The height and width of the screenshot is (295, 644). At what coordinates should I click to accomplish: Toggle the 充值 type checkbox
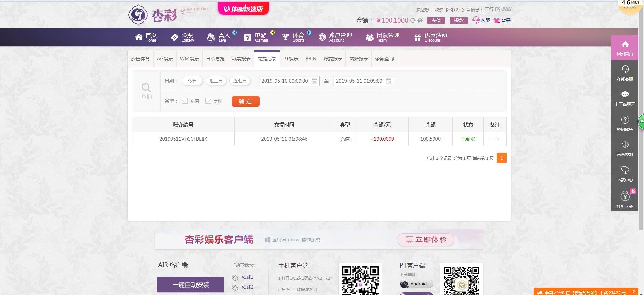click(185, 101)
